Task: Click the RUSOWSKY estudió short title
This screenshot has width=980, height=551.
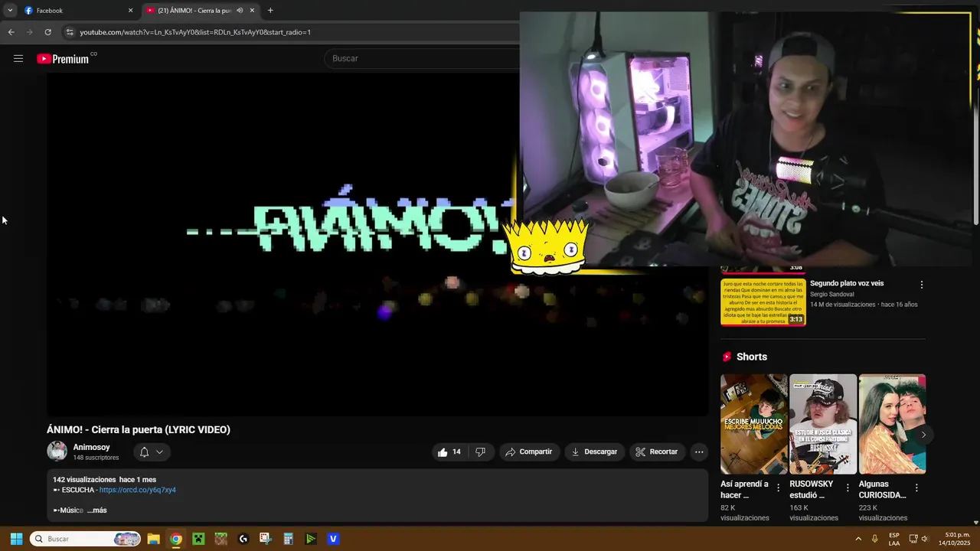Action: click(812, 490)
